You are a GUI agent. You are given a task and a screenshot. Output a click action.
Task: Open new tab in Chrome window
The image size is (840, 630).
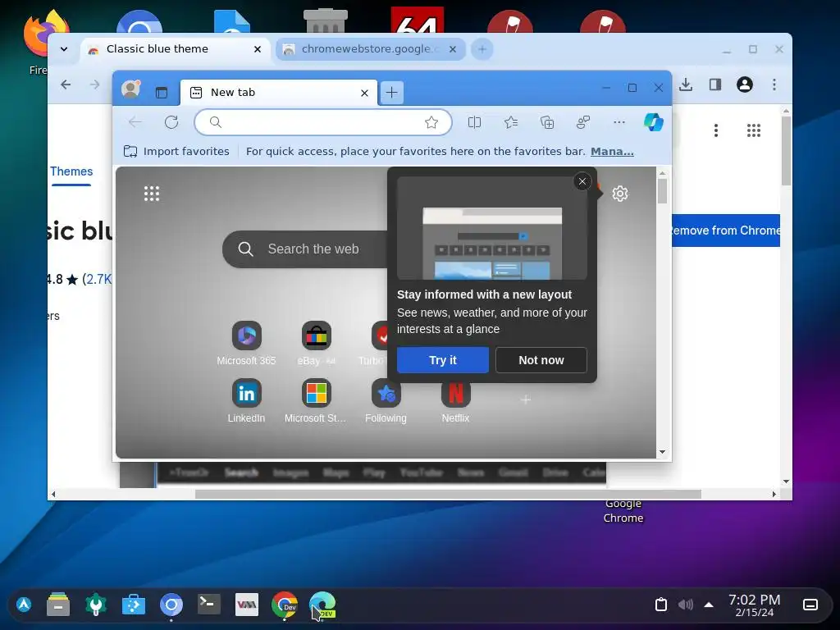tap(482, 49)
